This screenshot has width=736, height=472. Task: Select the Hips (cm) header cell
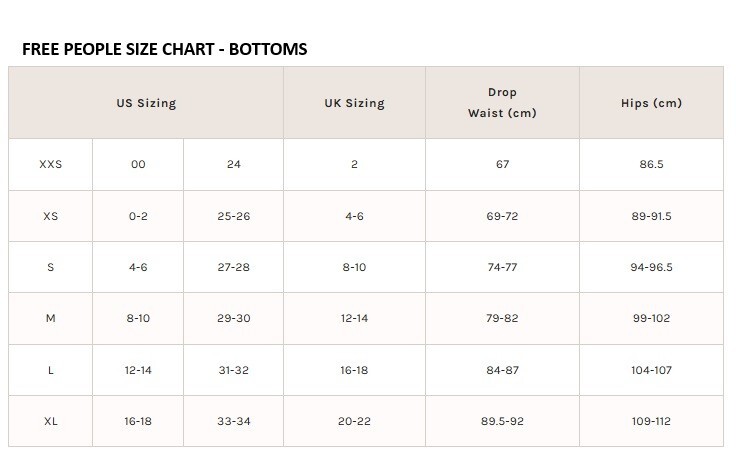click(x=652, y=103)
